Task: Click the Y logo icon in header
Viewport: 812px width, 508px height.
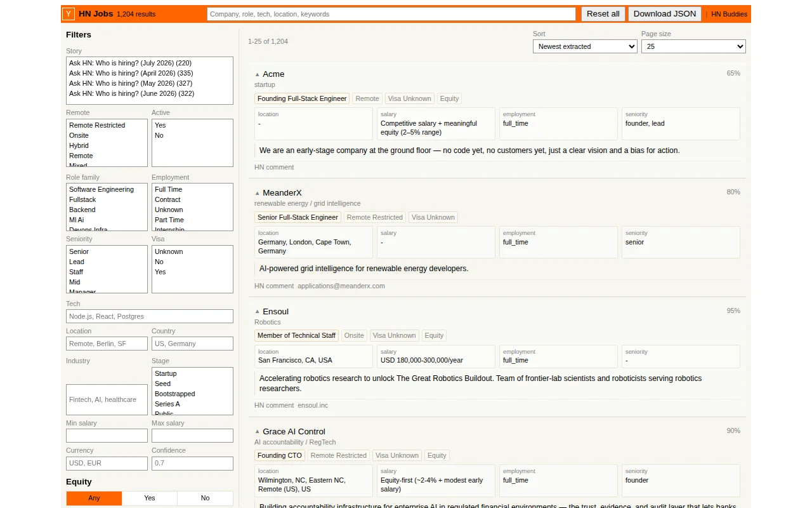Action: (x=69, y=14)
